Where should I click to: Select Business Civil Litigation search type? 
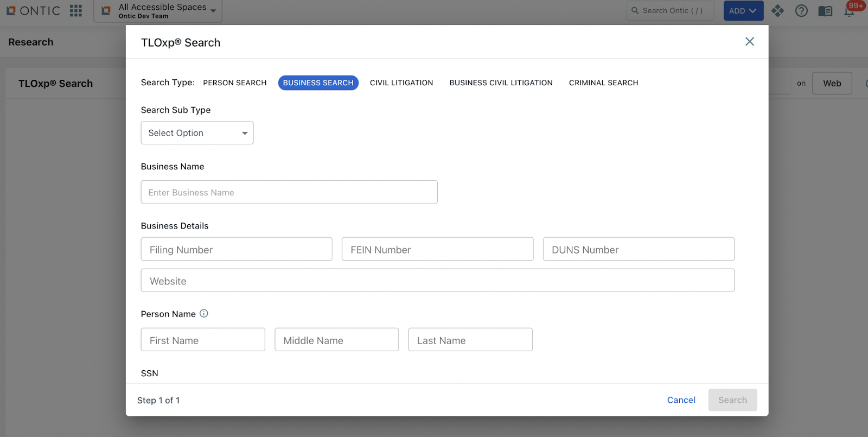pos(501,83)
